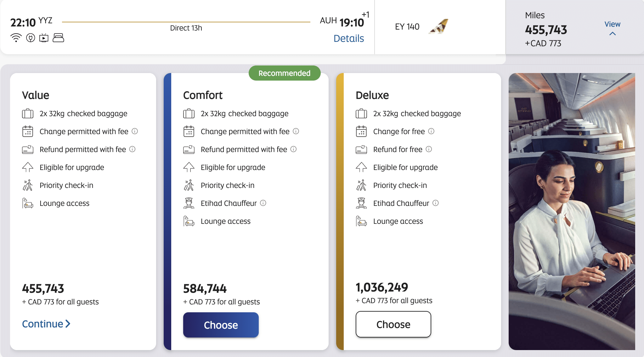This screenshot has width=644, height=357.
Task: Open info for Comfort refund permitted with fee
Action: coord(293,149)
